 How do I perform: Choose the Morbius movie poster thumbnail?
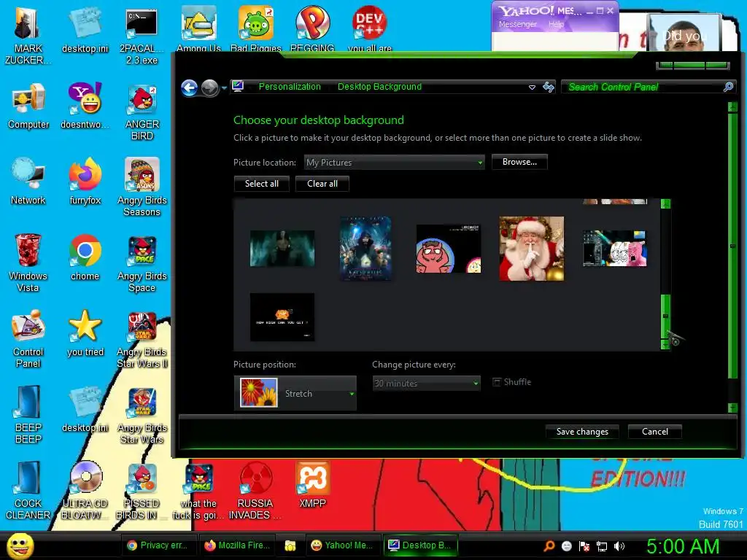tap(365, 249)
